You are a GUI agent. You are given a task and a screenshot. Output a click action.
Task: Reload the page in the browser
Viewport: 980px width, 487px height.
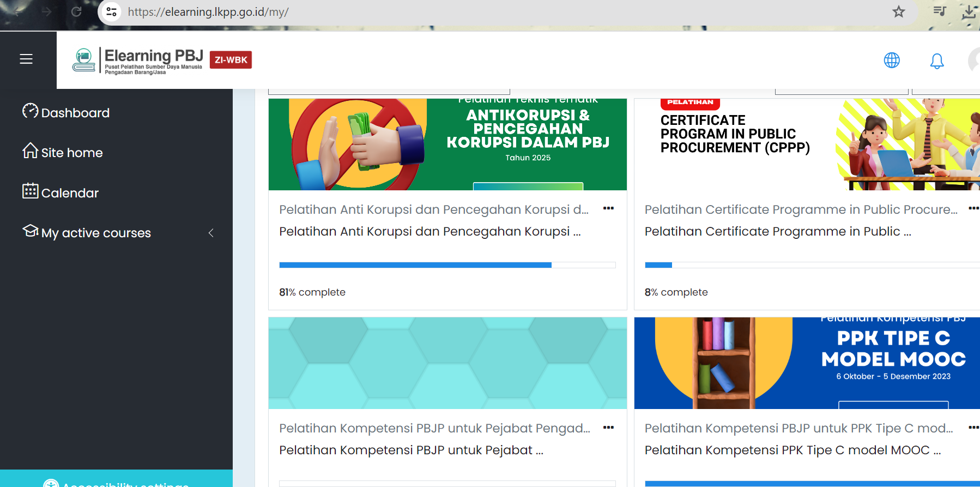coord(76,11)
